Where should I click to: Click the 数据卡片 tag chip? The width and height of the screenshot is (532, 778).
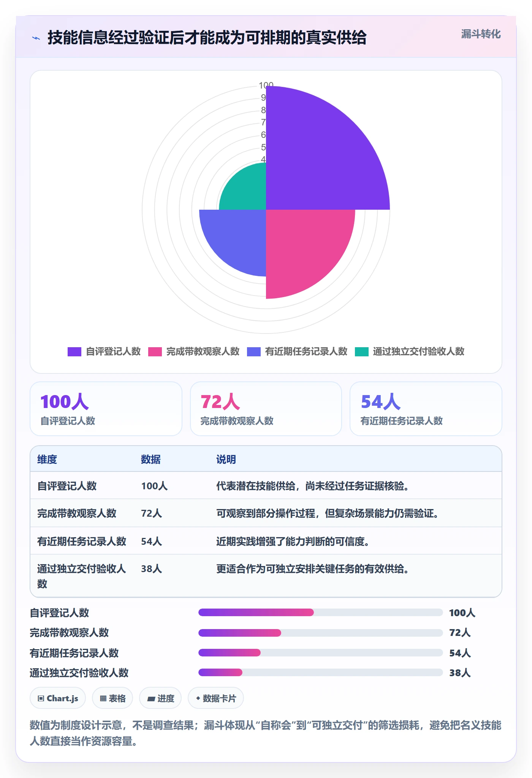(x=216, y=698)
